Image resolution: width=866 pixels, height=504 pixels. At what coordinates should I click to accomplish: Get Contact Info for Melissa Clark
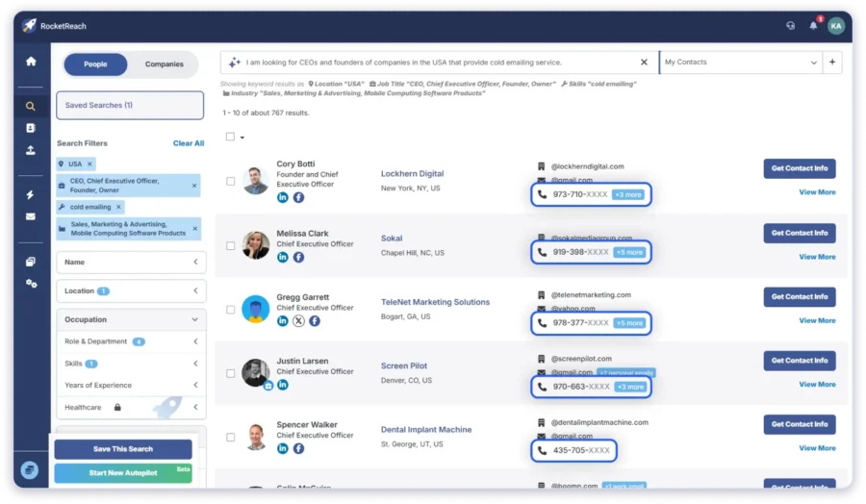point(800,233)
